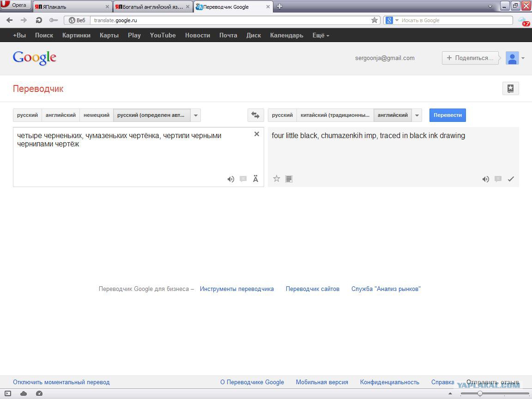The height and width of the screenshot is (399, 532).
Task: Toggle the virtual keyboard Ä icon
Action: [x=255, y=179]
